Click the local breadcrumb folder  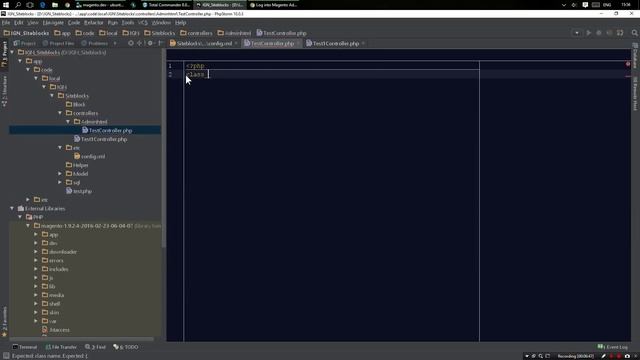point(108,33)
